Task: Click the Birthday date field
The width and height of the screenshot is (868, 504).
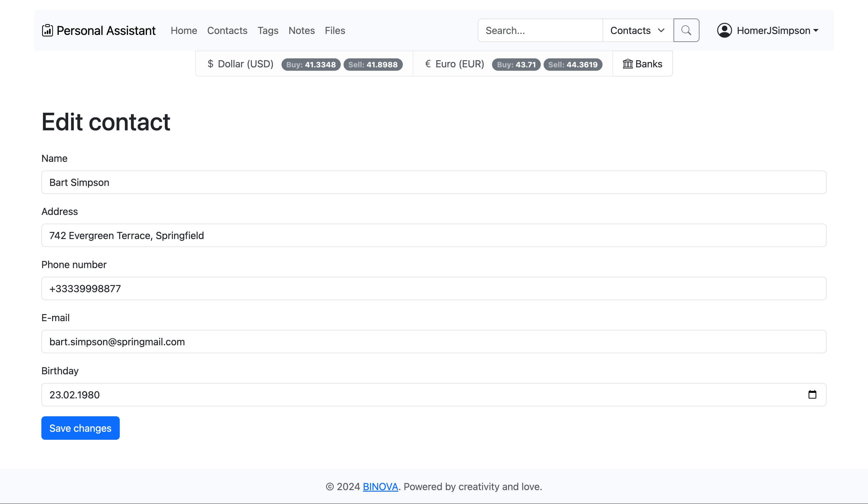Action: 434,394
